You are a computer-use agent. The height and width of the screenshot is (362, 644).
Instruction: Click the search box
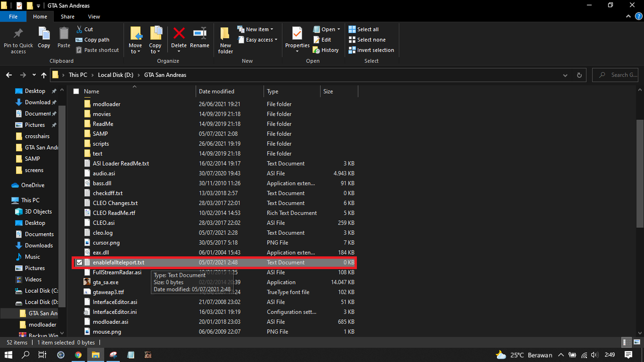click(x=616, y=75)
